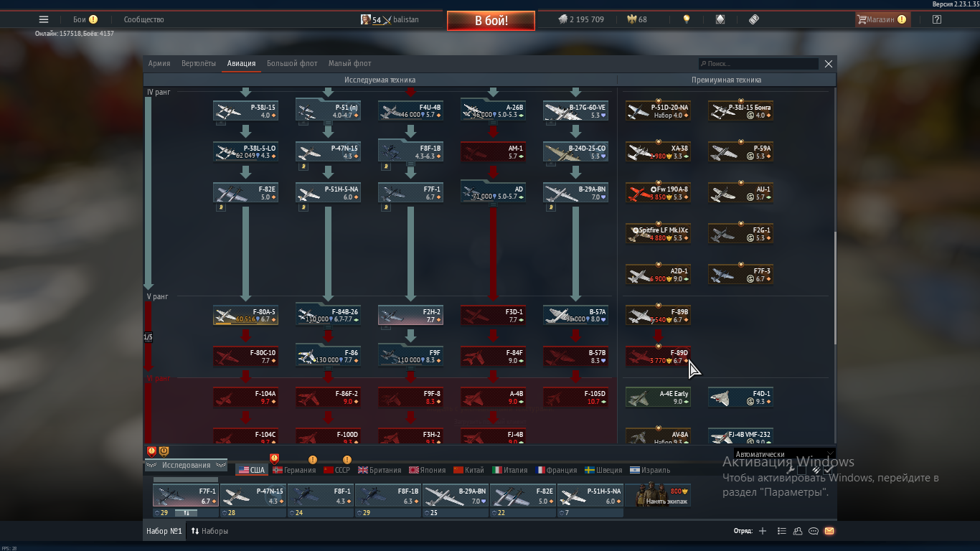
Task: Click the 1/5 rank progress indicator
Action: 148,336
